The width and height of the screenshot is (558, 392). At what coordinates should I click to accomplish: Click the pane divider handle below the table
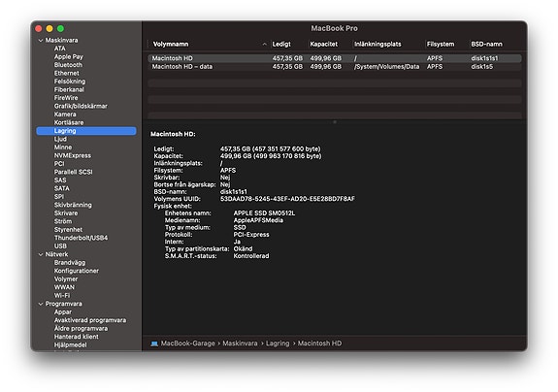335,122
